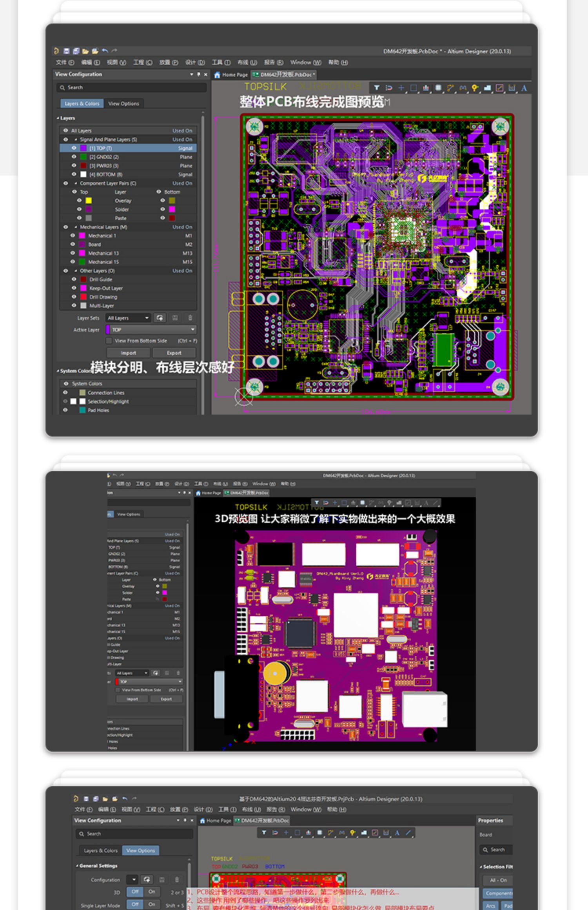Click Selection Filter funnel in first window toolbar
The image size is (588, 910).
(x=377, y=88)
